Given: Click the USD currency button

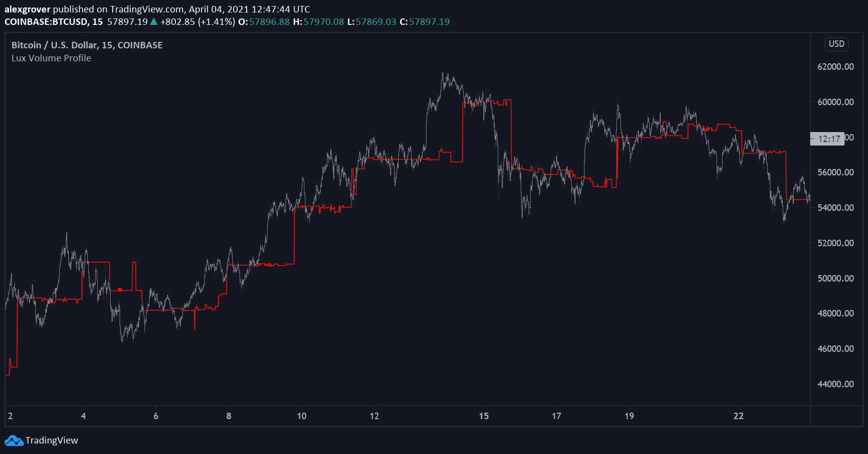Looking at the screenshot, I should pyautogui.click(x=836, y=44).
